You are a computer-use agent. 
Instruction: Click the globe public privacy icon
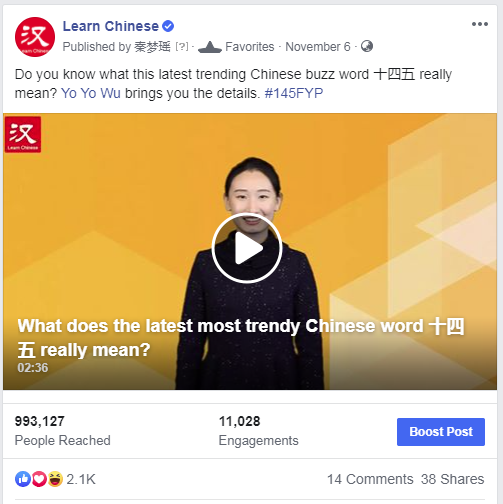[367, 46]
